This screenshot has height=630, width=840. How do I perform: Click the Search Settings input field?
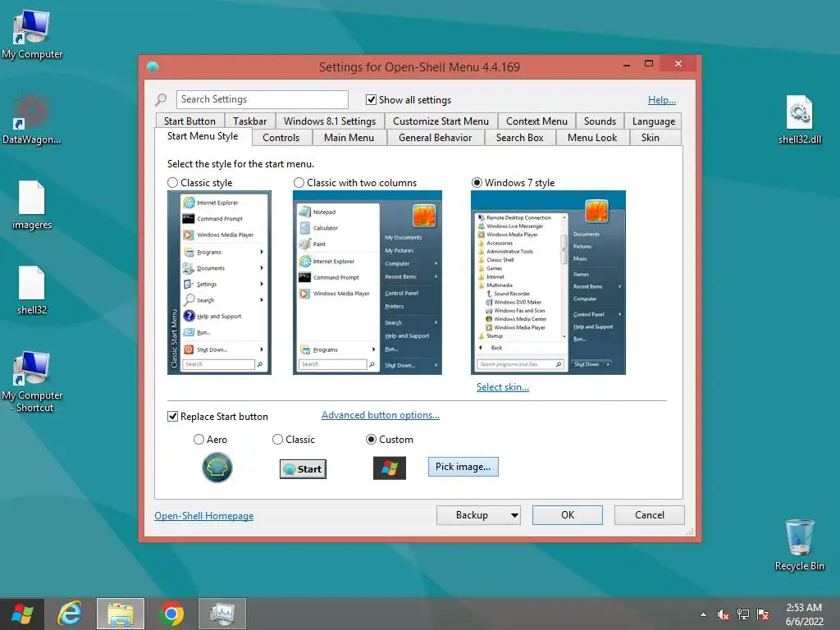262,99
